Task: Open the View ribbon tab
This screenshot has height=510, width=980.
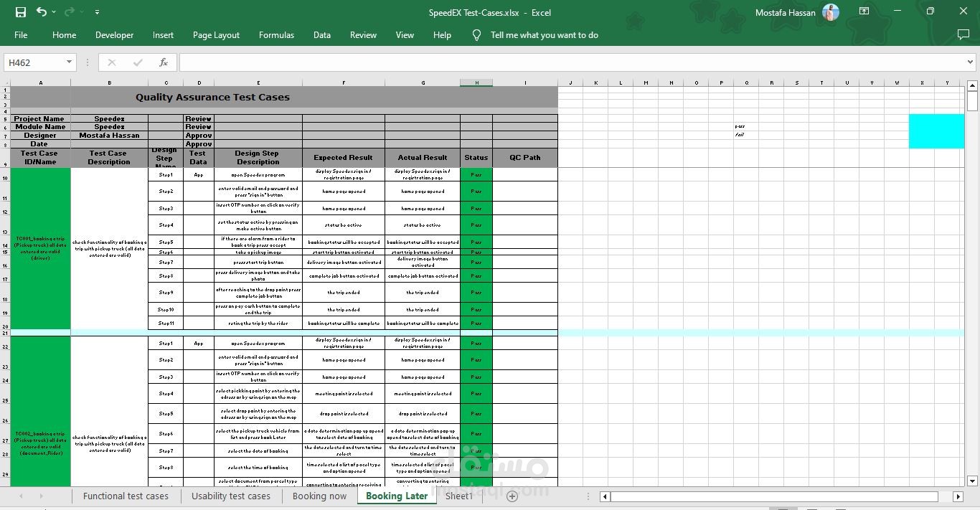Action: click(x=405, y=35)
